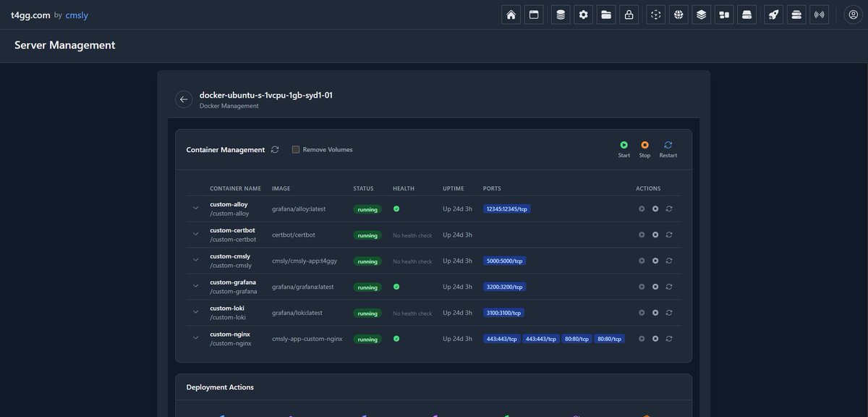Click the 3200:3200/tcp port badge
Viewport: 868px width, 417px height.
point(504,287)
